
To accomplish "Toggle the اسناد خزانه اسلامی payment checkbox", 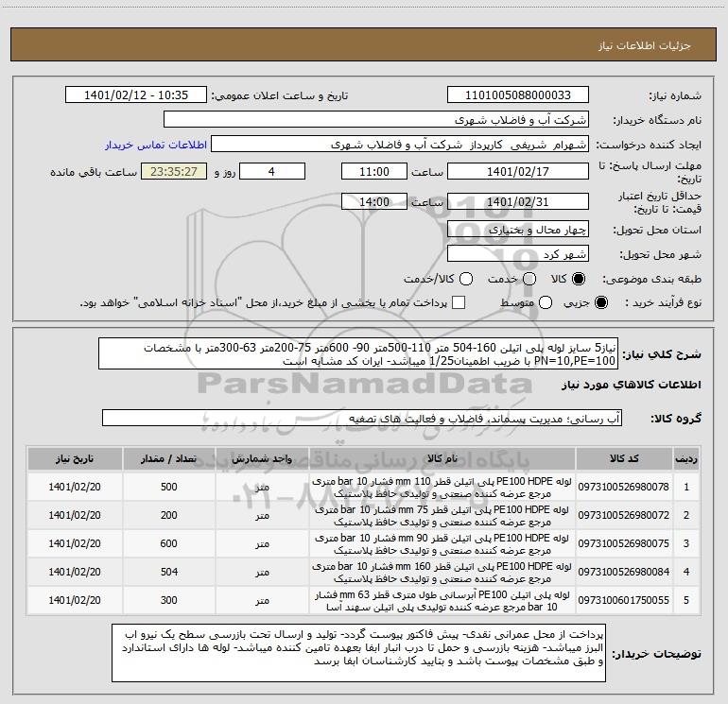I will click(x=459, y=302).
